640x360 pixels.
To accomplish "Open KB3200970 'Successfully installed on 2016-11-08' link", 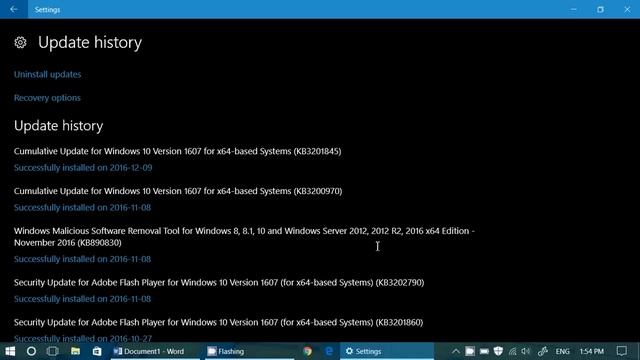I will [x=82, y=207].
